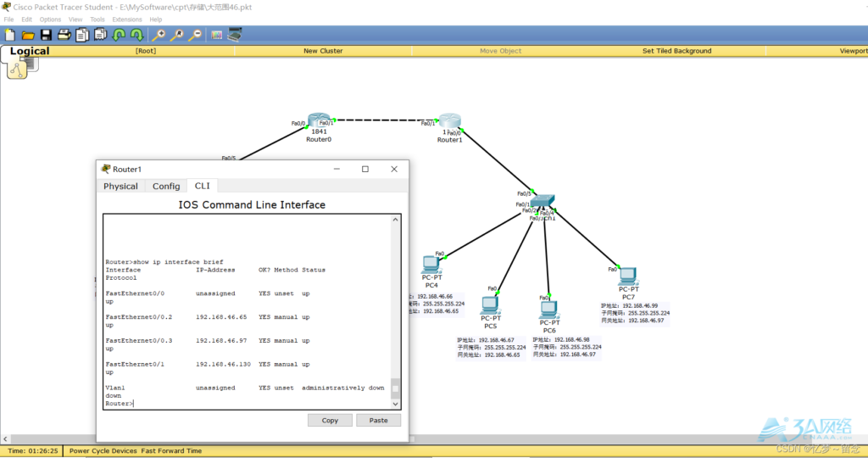Screen dimensions: 868x458
Task: Click the Print icon in the toolbar
Action: click(64, 35)
